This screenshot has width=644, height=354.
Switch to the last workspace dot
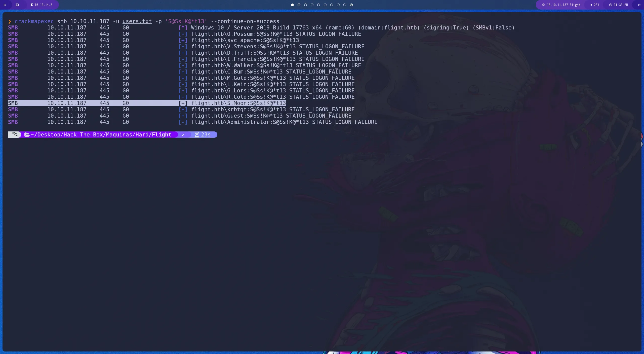tap(351, 5)
